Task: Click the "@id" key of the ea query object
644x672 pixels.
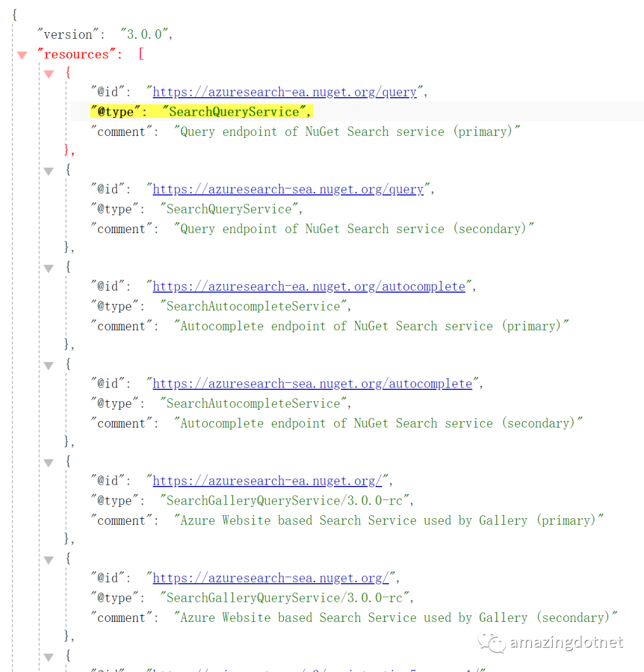Action: pos(107,92)
